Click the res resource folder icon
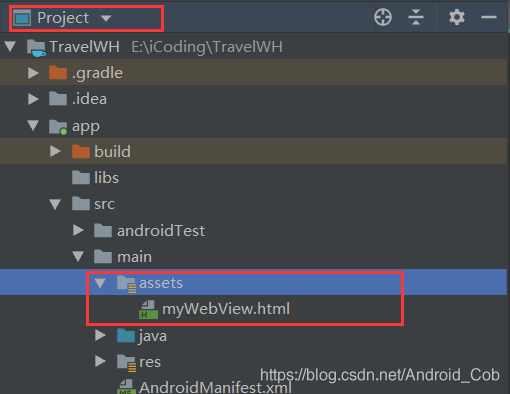The width and height of the screenshot is (510, 394). click(127, 363)
